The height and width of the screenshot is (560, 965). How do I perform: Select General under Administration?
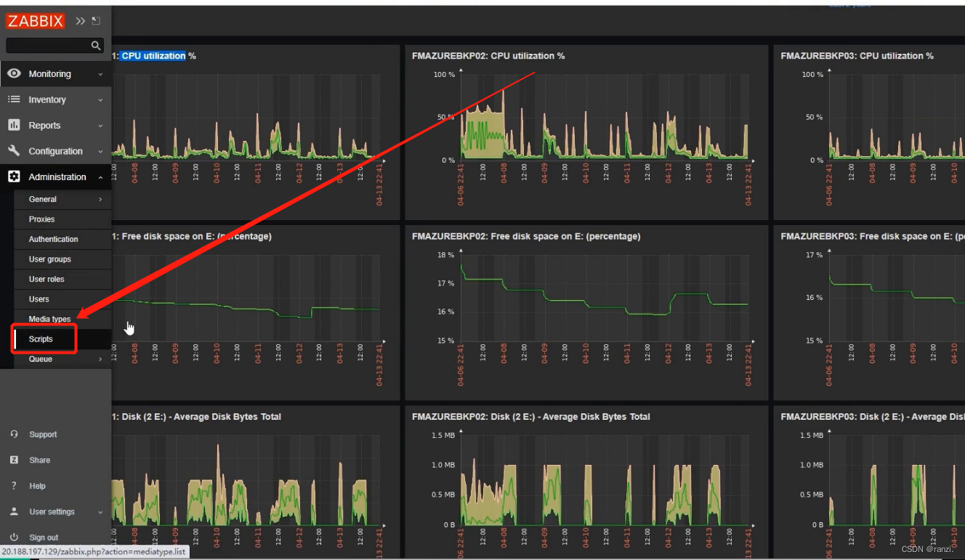62,199
